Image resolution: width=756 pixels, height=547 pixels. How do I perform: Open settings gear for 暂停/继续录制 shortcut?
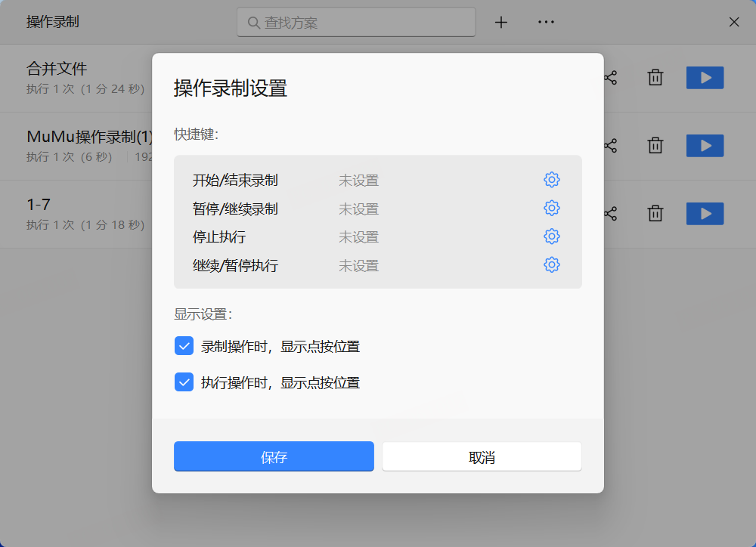[552, 209]
